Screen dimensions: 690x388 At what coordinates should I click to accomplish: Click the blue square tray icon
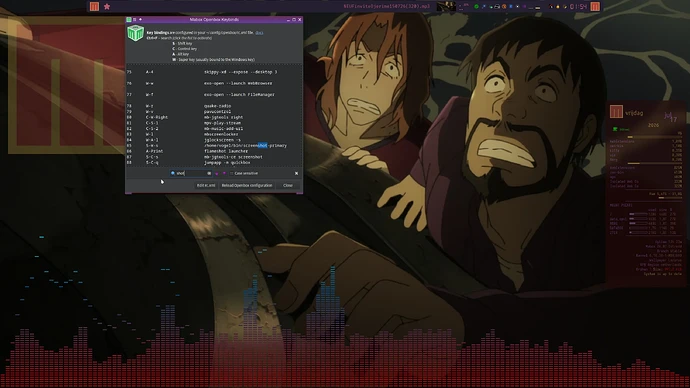point(511,7)
